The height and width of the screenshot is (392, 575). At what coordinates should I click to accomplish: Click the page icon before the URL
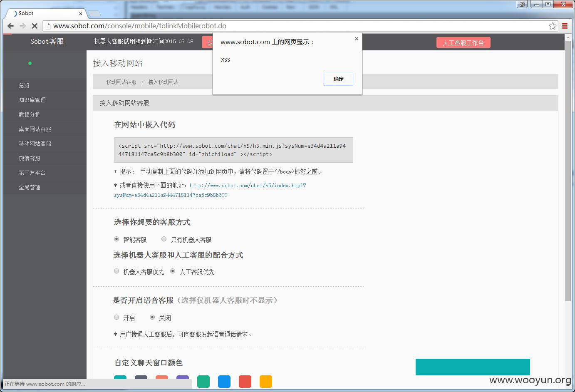48,26
